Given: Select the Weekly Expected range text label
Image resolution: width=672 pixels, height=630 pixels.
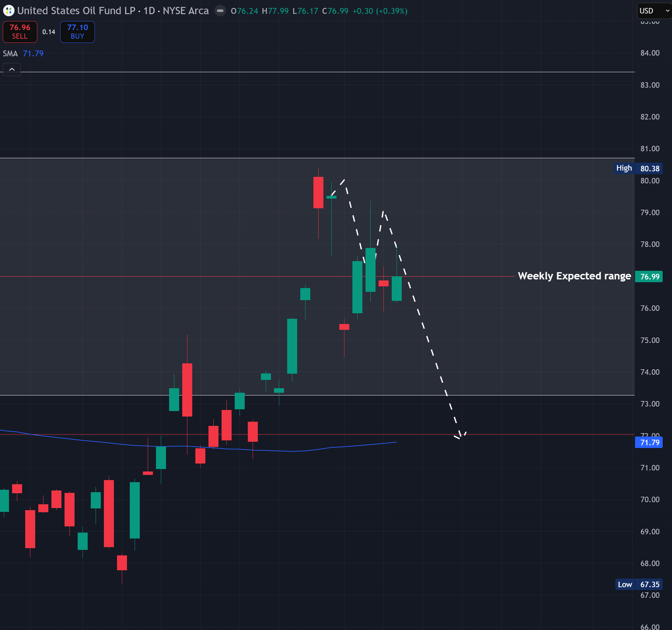Looking at the screenshot, I should 574,276.
